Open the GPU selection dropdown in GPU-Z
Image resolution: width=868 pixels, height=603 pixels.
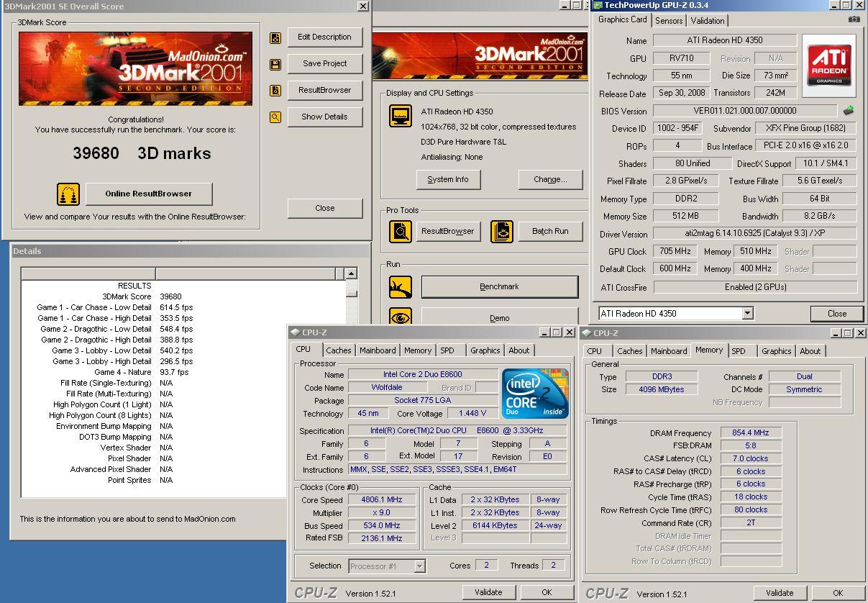748,313
